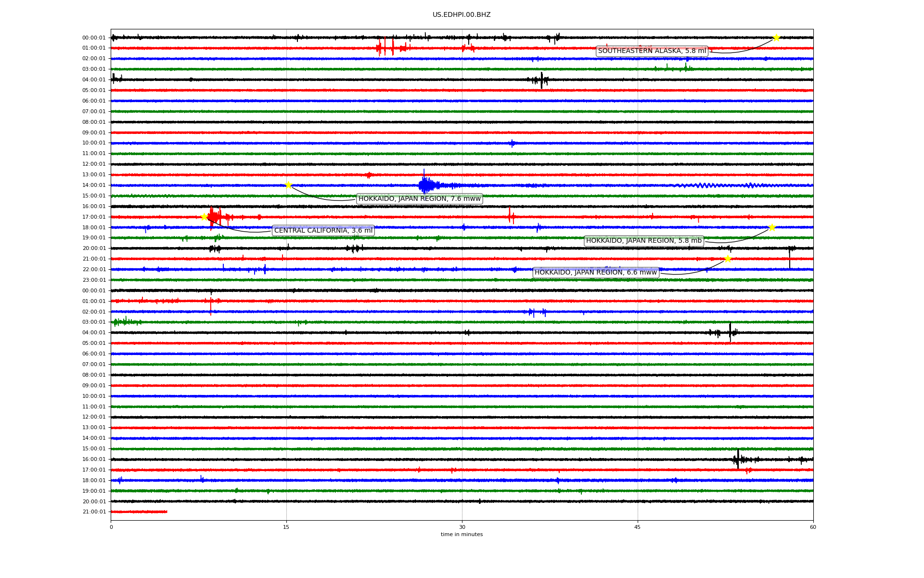Image resolution: width=924 pixels, height=578 pixels.
Task: Click the HOKKAIDO, JAPAN REGION, 6.6 mww label
Action: pos(595,273)
